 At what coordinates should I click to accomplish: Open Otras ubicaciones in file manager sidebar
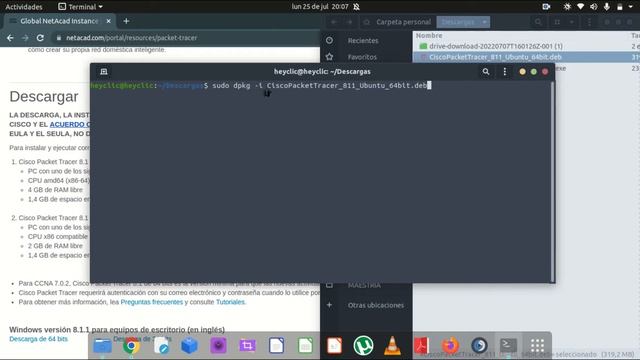pos(376,305)
